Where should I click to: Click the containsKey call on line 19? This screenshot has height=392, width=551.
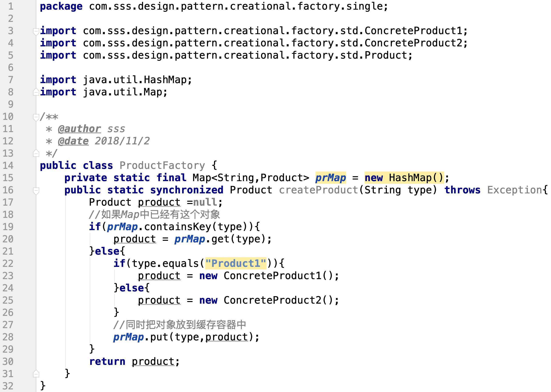[x=177, y=227]
